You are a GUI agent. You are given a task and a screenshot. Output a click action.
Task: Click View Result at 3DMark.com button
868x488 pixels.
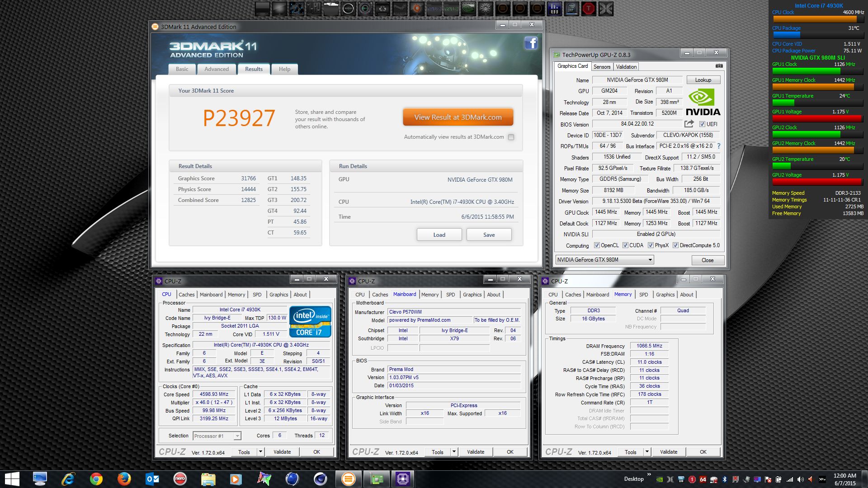click(x=458, y=117)
